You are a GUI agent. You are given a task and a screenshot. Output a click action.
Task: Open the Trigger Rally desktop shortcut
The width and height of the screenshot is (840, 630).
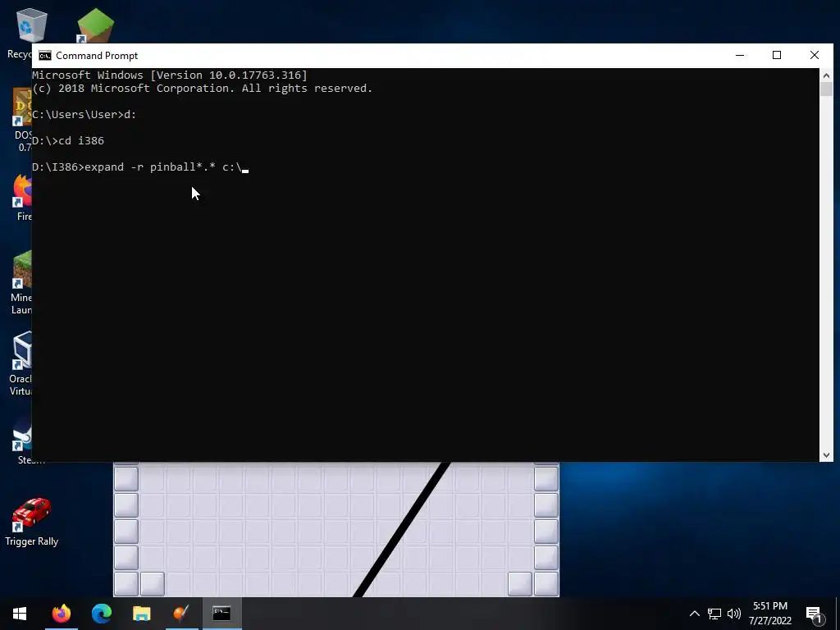(x=32, y=522)
